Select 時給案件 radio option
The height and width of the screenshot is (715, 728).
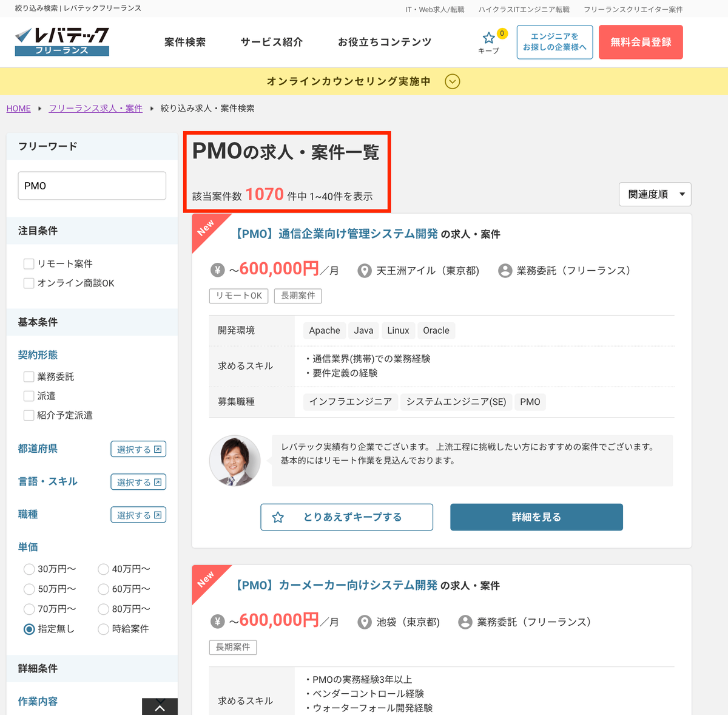click(x=103, y=629)
